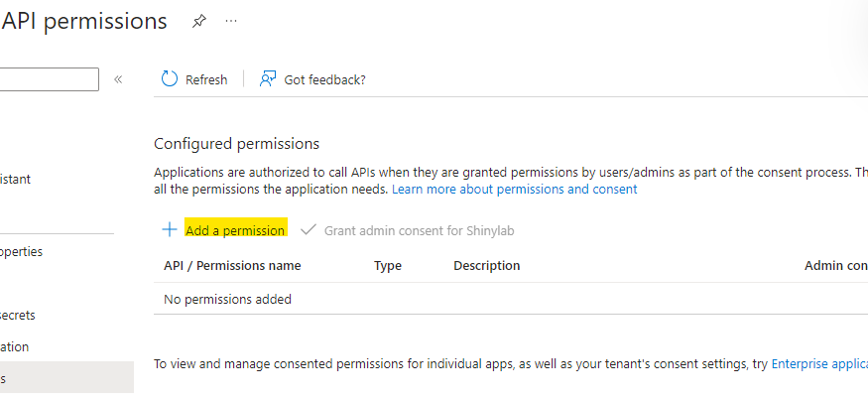The height and width of the screenshot is (400, 868).
Task: Select the highlighted API permissions sidebar item
Action: (x=60, y=378)
